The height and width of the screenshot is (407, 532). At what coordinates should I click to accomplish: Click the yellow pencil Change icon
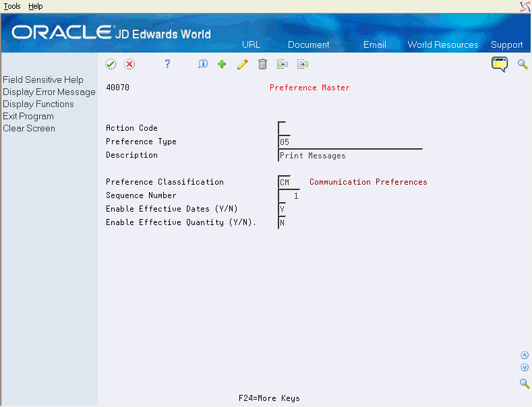(x=242, y=64)
